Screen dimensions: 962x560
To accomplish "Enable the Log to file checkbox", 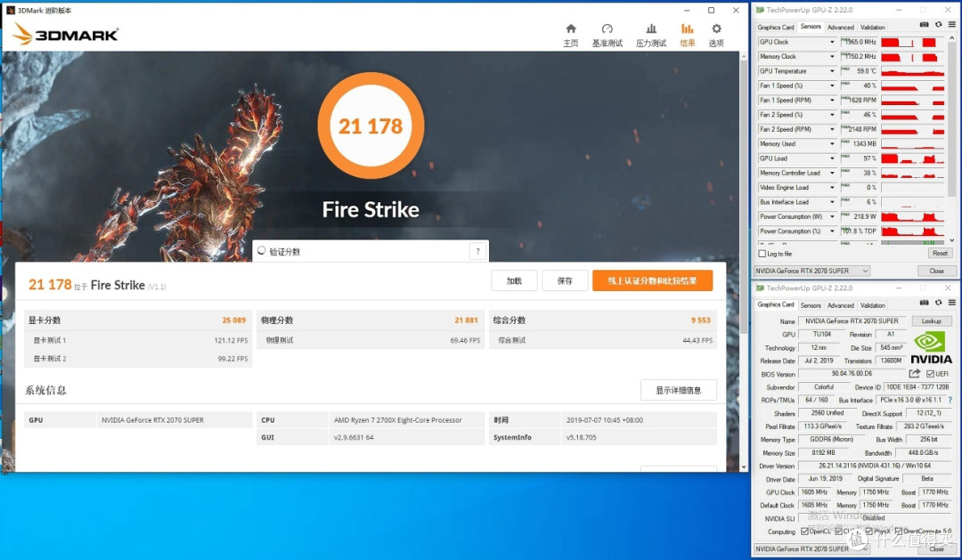I will coord(762,254).
